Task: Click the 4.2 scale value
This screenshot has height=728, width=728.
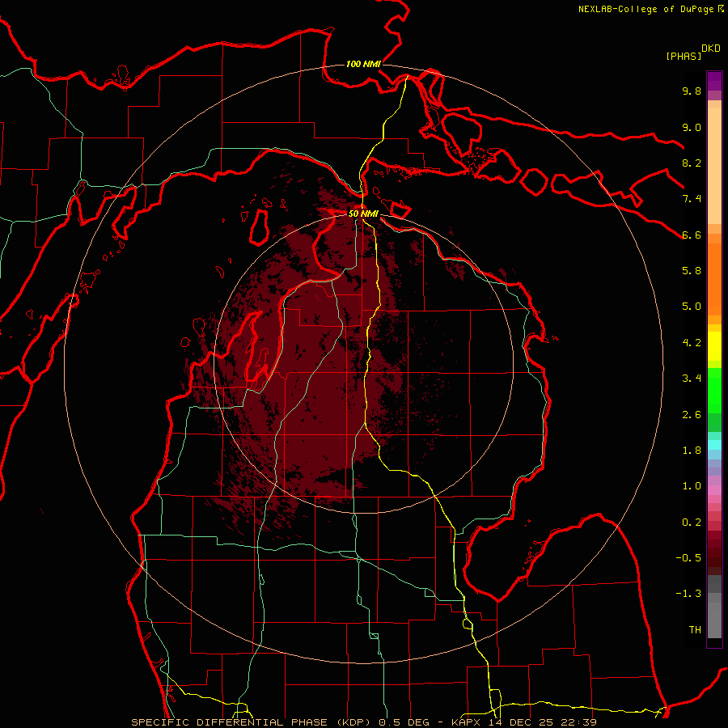Action: [x=692, y=343]
